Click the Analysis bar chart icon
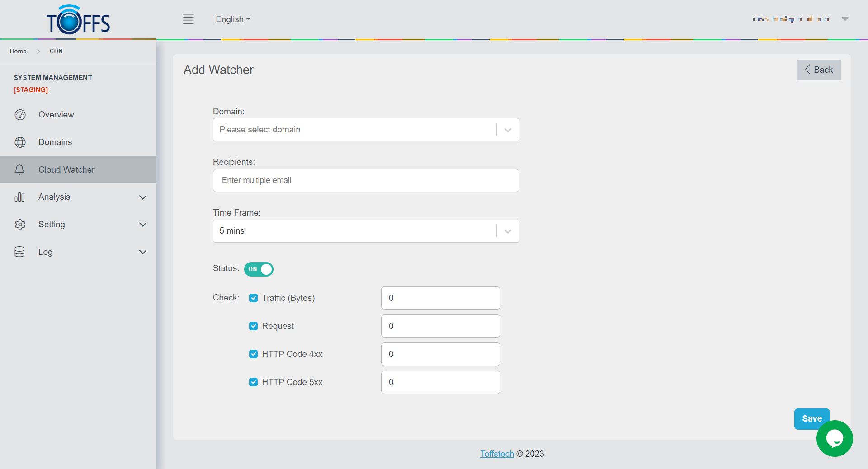The height and width of the screenshot is (469, 868). pyautogui.click(x=19, y=197)
